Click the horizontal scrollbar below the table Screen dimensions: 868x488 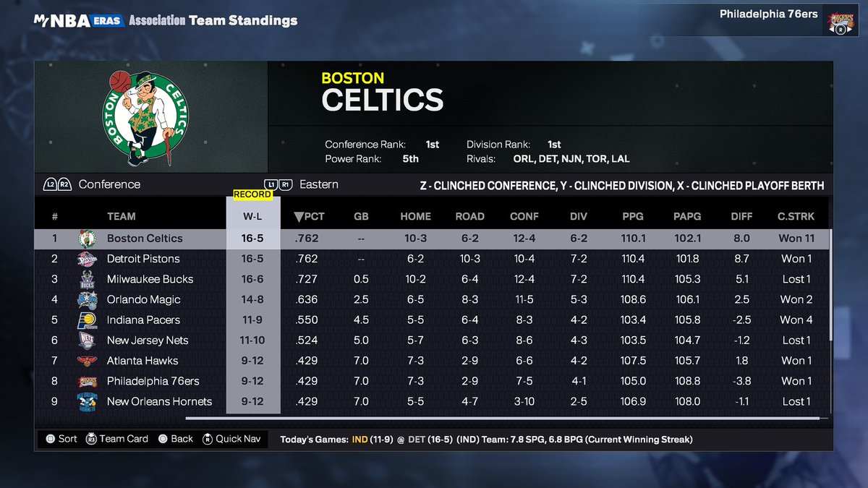(503, 418)
